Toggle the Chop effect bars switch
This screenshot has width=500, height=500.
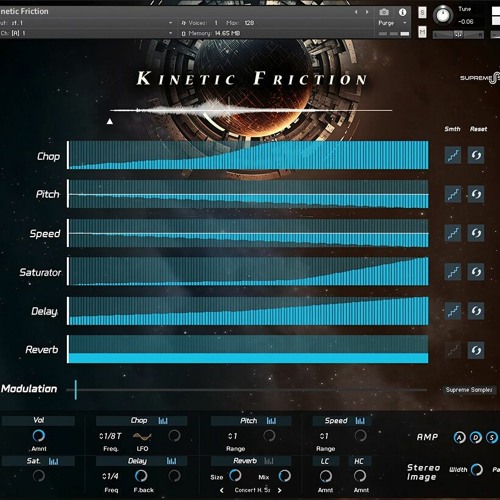click(163, 421)
